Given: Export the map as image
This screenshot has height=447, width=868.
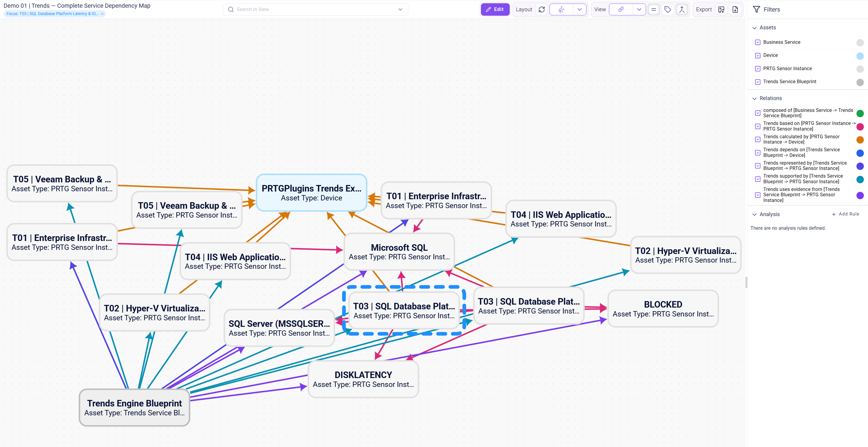Looking at the screenshot, I should click(721, 9).
